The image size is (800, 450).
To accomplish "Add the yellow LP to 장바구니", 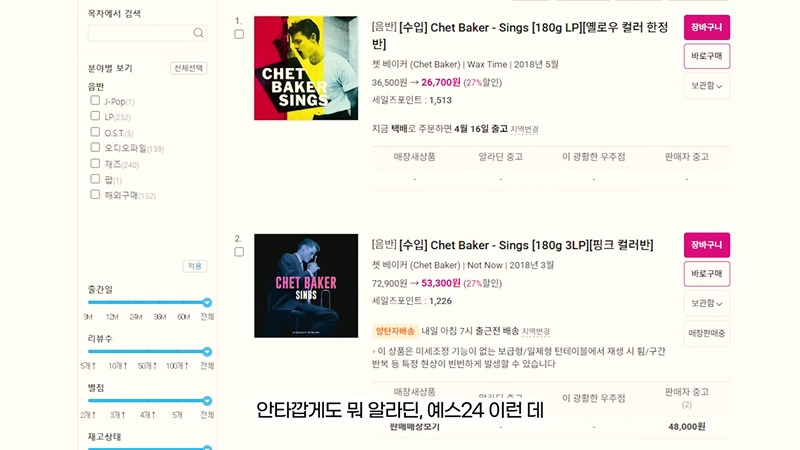I will tap(707, 28).
